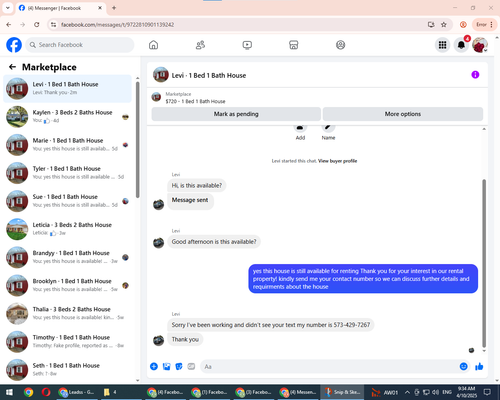Select the Messenger | Facebook browser tab
The width and height of the screenshot is (500, 400).
tap(60, 8)
